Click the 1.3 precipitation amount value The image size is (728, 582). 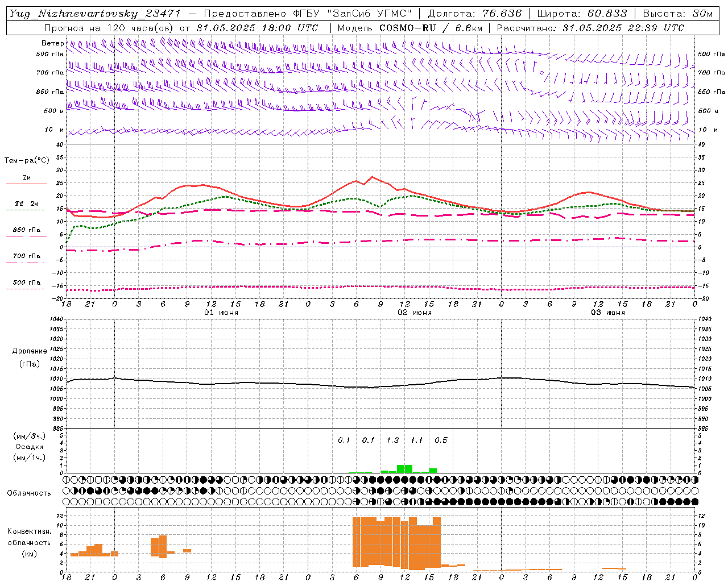point(392,440)
